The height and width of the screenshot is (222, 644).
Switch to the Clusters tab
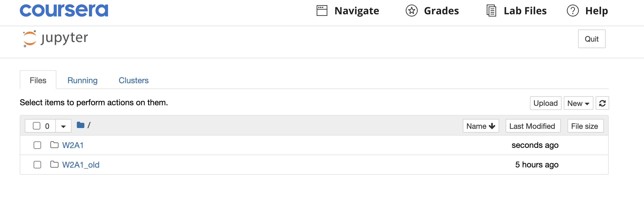tap(134, 80)
